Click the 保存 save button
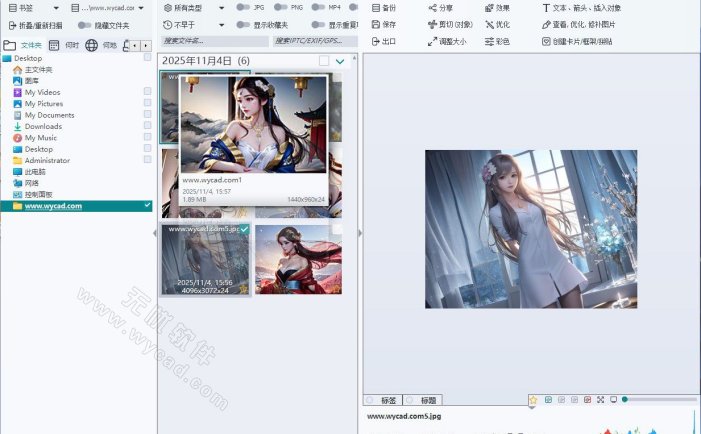This screenshot has width=701, height=434. 384,25
